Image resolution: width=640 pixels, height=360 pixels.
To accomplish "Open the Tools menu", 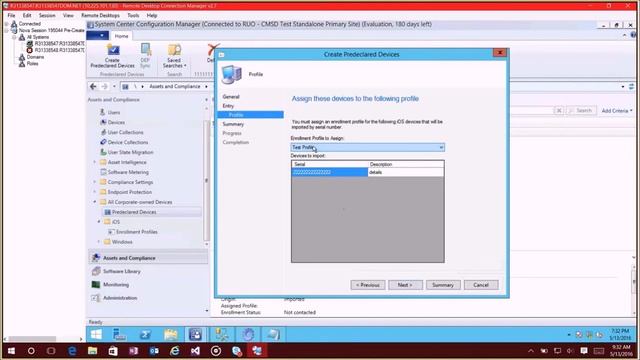I will pyautogui.click(x=133, y=15).
